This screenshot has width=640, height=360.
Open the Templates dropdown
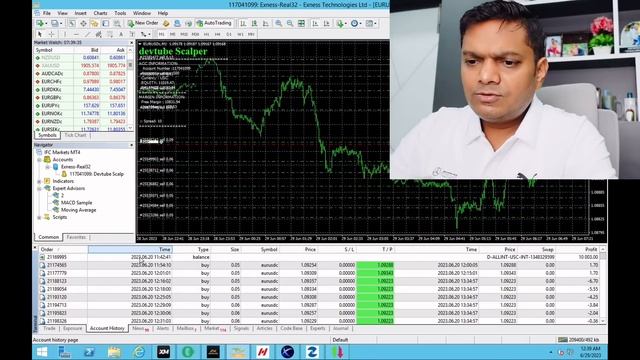(371, 23)
